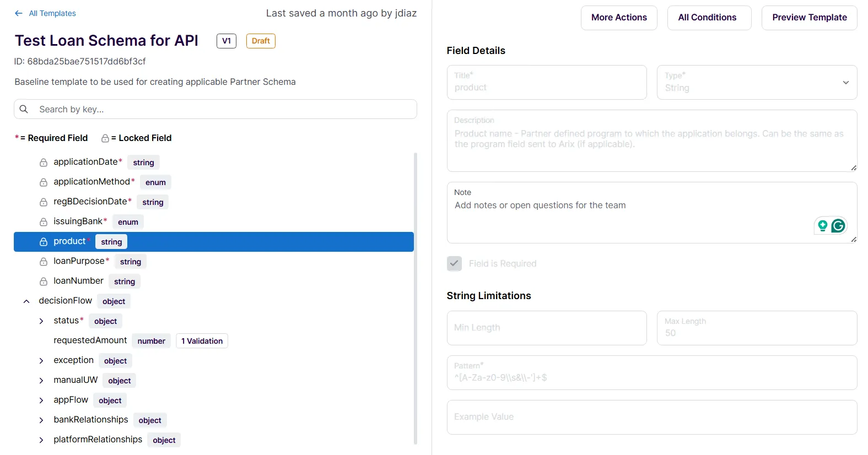Click the field list vertical scrollbar

[x=416, y=298]
